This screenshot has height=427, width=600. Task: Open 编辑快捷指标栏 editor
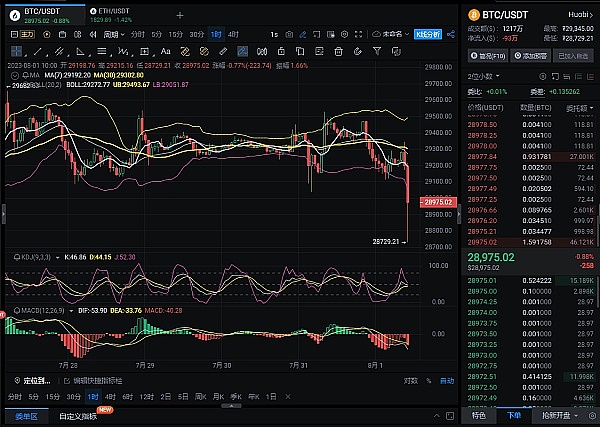[98, 381]
